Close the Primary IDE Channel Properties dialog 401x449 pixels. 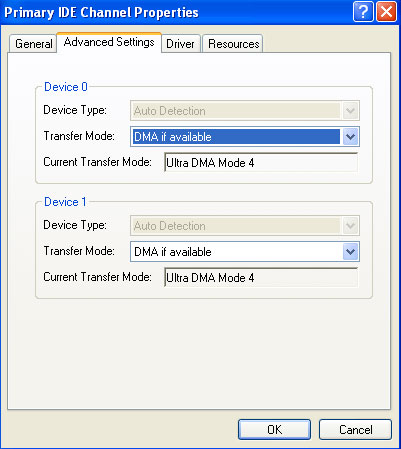click(386, 12)
